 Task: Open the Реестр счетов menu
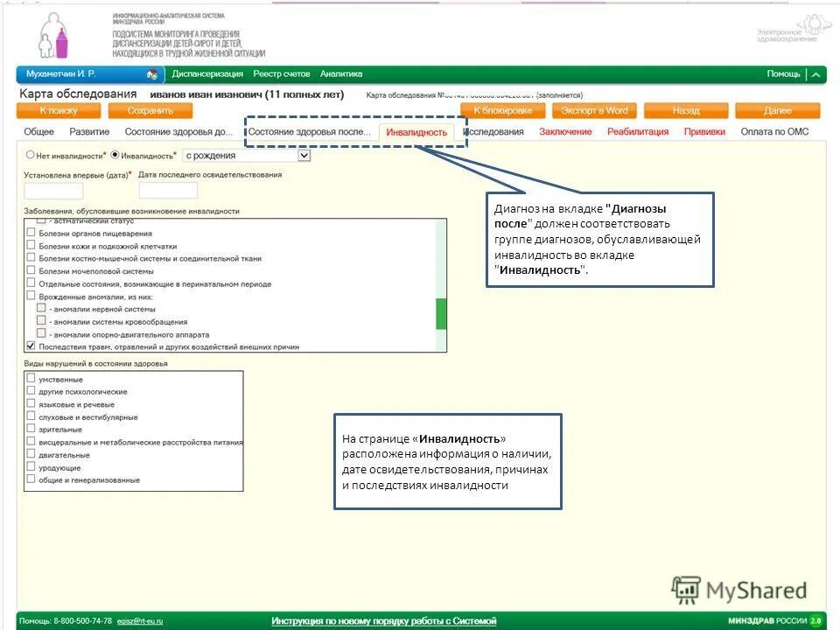[281, 73]
